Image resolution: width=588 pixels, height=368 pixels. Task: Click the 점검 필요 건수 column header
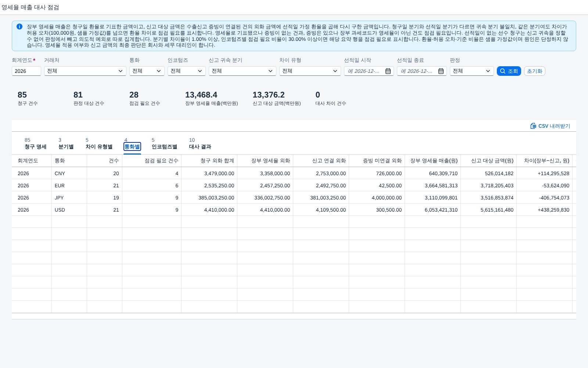152,161
